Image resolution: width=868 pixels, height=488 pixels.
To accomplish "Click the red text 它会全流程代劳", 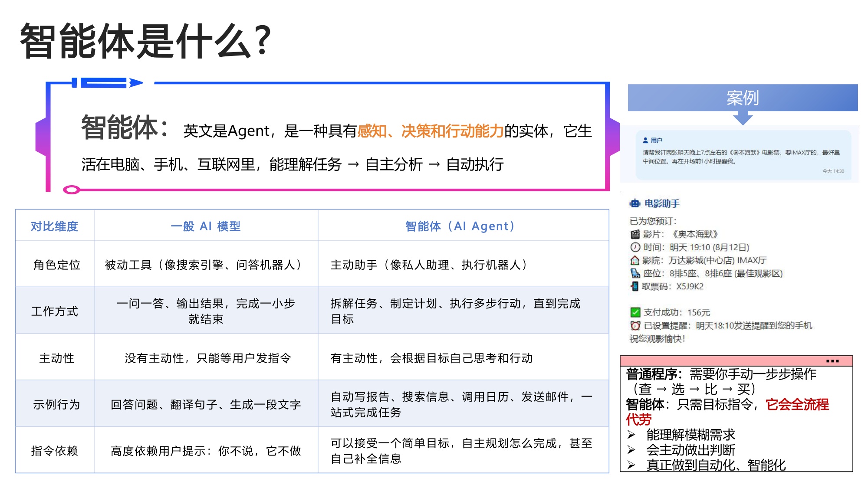I will pos(727,412).
